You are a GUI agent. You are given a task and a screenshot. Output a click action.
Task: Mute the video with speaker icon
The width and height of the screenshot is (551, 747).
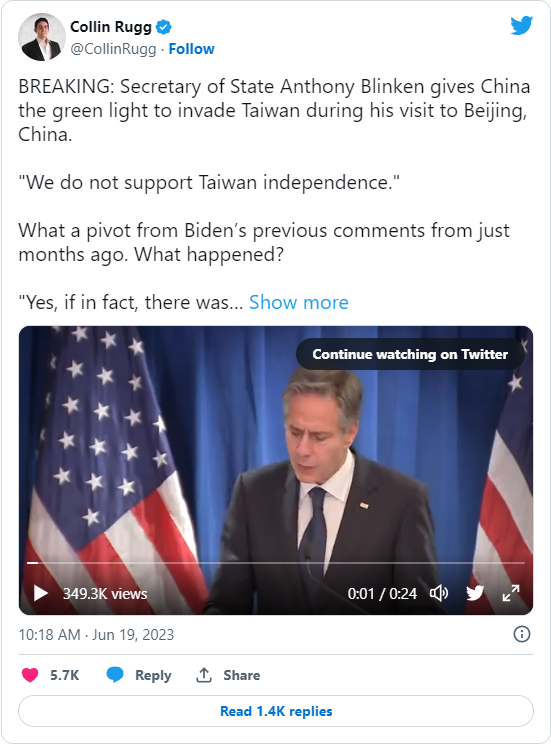[x=439, y=593]
